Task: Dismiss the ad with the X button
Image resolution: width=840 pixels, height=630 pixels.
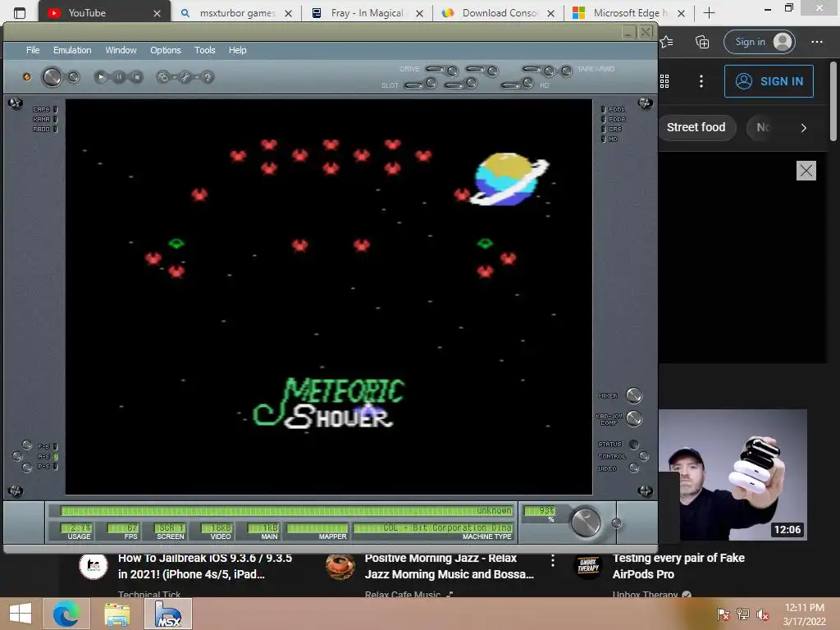Action: tap(806, 171)
